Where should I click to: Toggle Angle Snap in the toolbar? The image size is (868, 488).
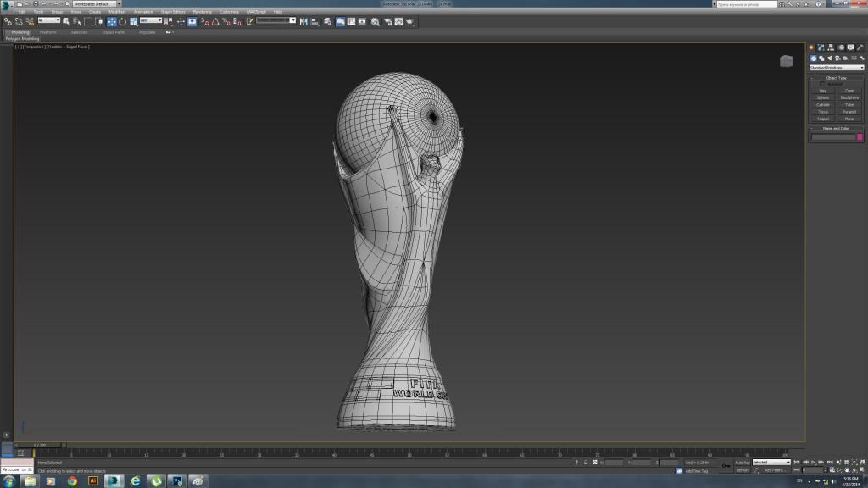click(x=215, y=21)
